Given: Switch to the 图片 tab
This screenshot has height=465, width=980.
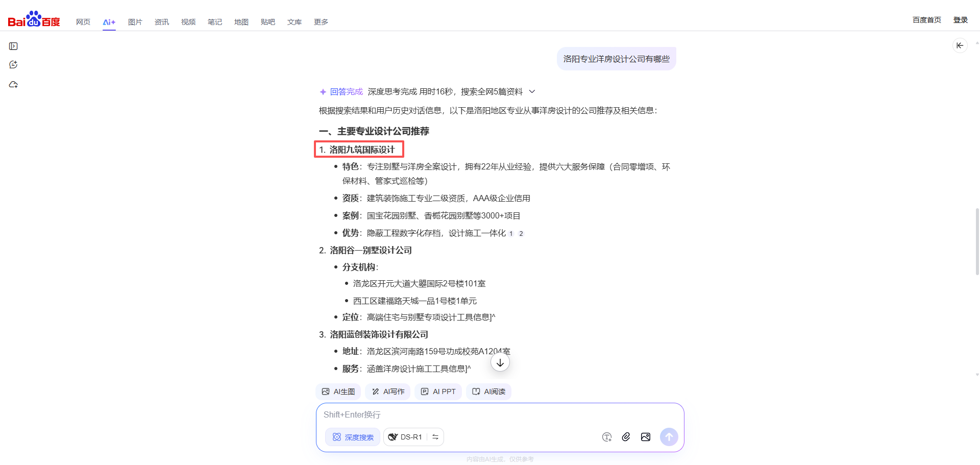Looking at the screenshot, I should point(135,22).
